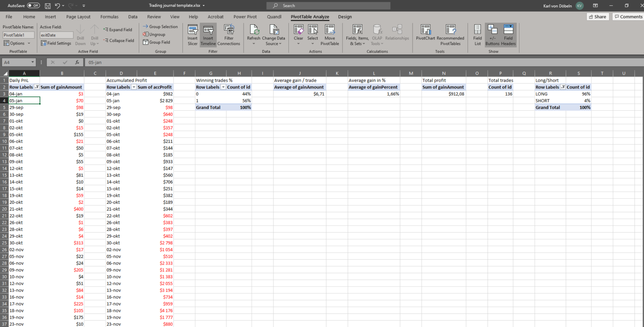Click the Insert Slicer icon
Viewport: 644px width, 327px height.
click(192, 35)
